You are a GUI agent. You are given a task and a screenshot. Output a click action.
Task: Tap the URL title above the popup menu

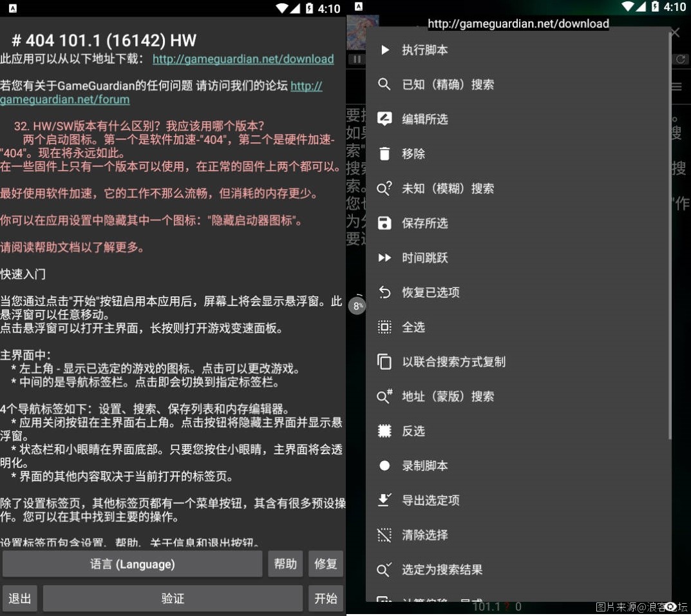[x=518, y=24]
